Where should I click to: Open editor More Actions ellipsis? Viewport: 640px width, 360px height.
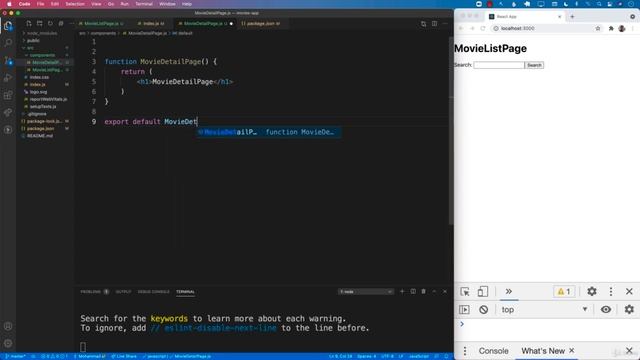pyautogui.click(x=445, y=24)
